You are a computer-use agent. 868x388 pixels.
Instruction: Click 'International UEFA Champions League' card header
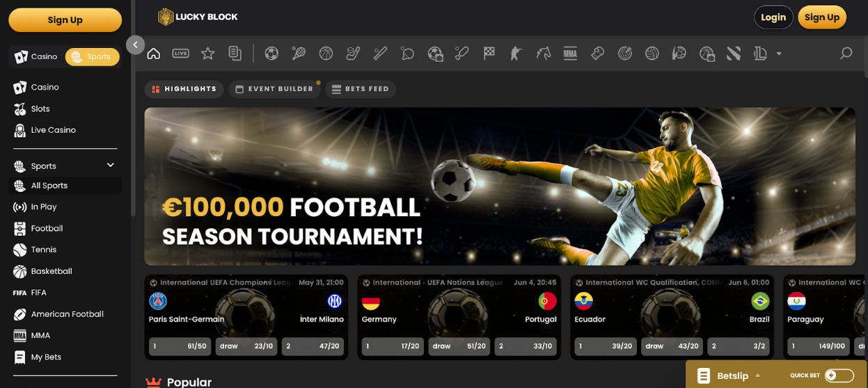221,283
